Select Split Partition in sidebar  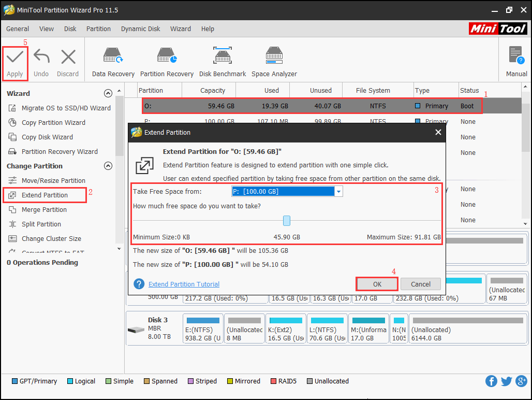(41, 224)
